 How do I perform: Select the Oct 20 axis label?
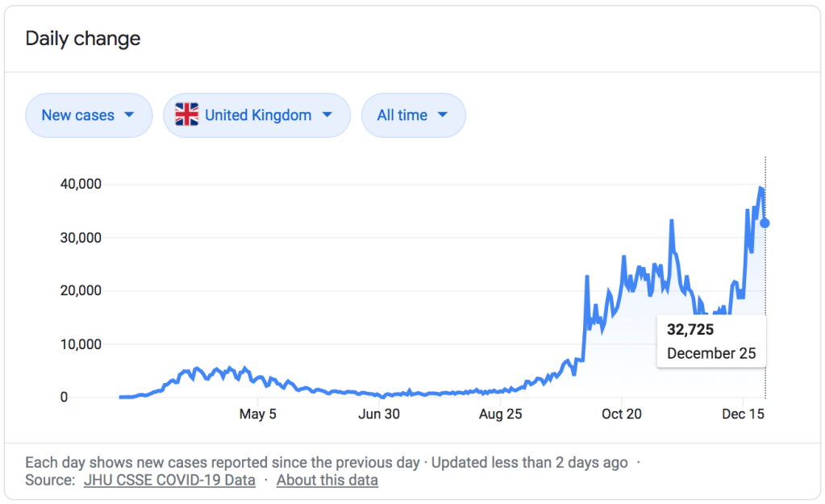tap(622, 414)
